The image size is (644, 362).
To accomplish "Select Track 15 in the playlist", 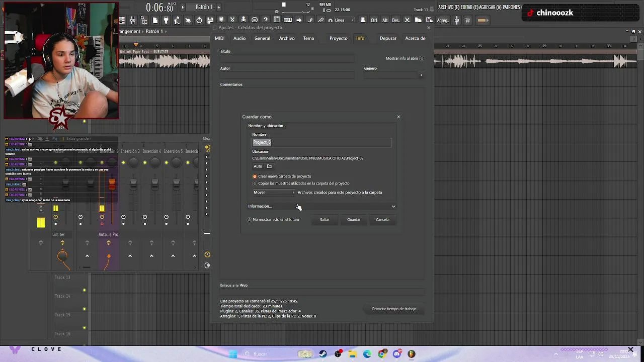I will coord(62,315).
